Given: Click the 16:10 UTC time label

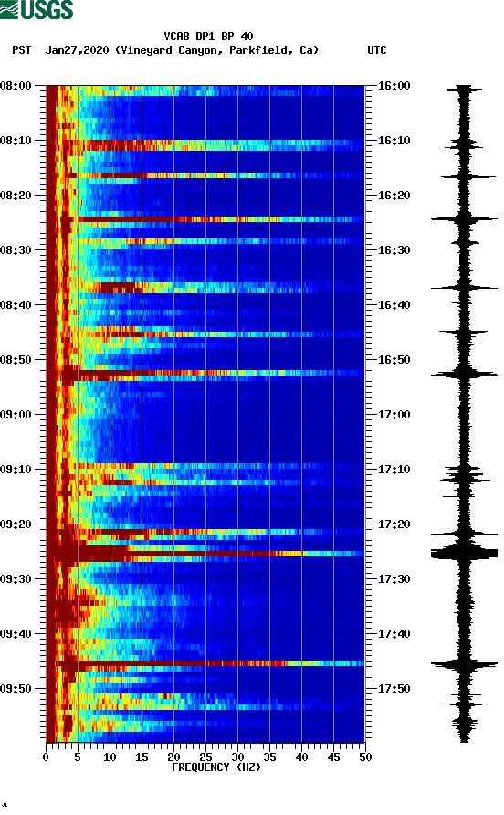Looking at the screenshot, I should pyautogui.click(x=394, y=141).
